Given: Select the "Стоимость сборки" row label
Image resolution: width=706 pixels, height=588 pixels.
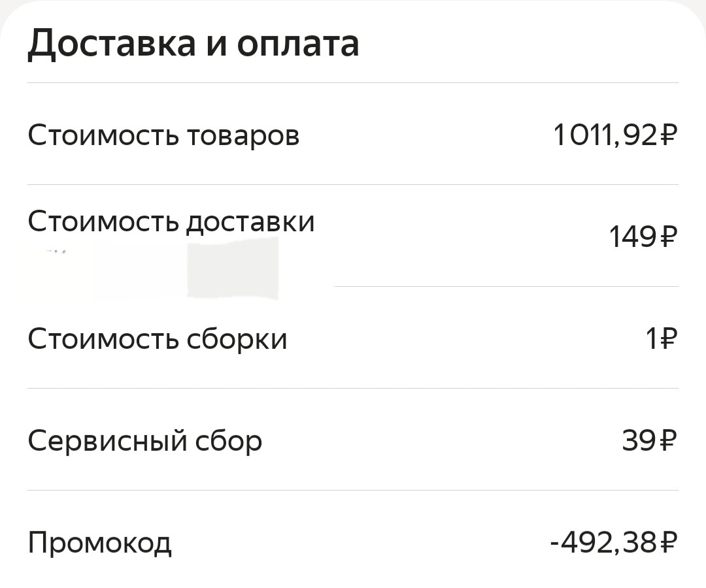Looking at the screenshot, I should (157, 339).
